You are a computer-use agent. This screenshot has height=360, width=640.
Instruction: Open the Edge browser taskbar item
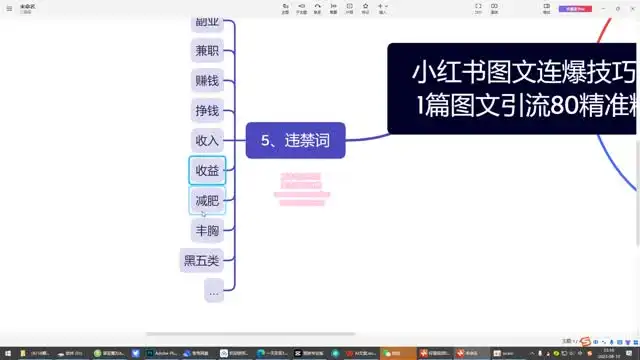click(273, 353)
